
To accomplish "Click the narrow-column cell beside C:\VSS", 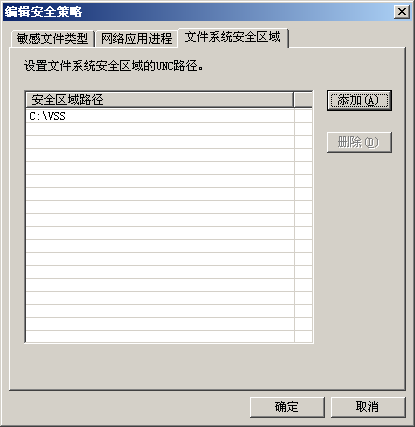I will pos(303,116).
